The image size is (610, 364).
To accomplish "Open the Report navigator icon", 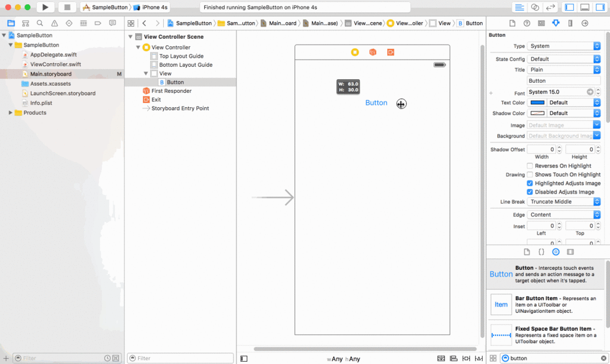I will (113, 23).
